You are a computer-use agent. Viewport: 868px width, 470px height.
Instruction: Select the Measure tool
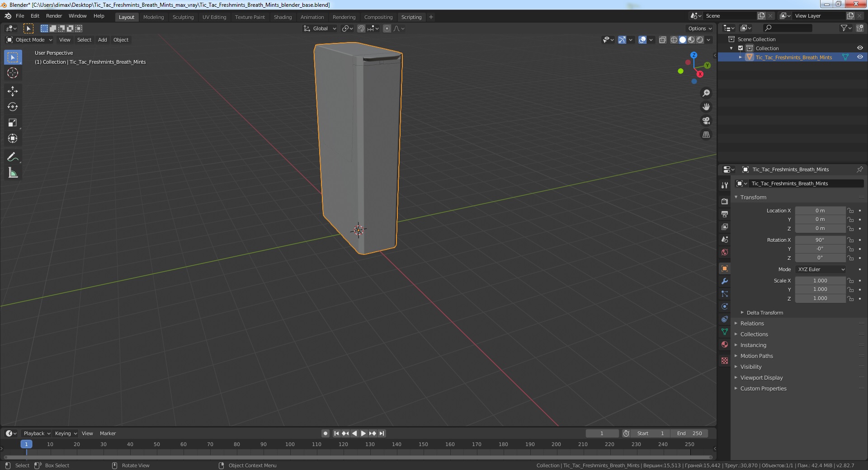pos(13,173)
